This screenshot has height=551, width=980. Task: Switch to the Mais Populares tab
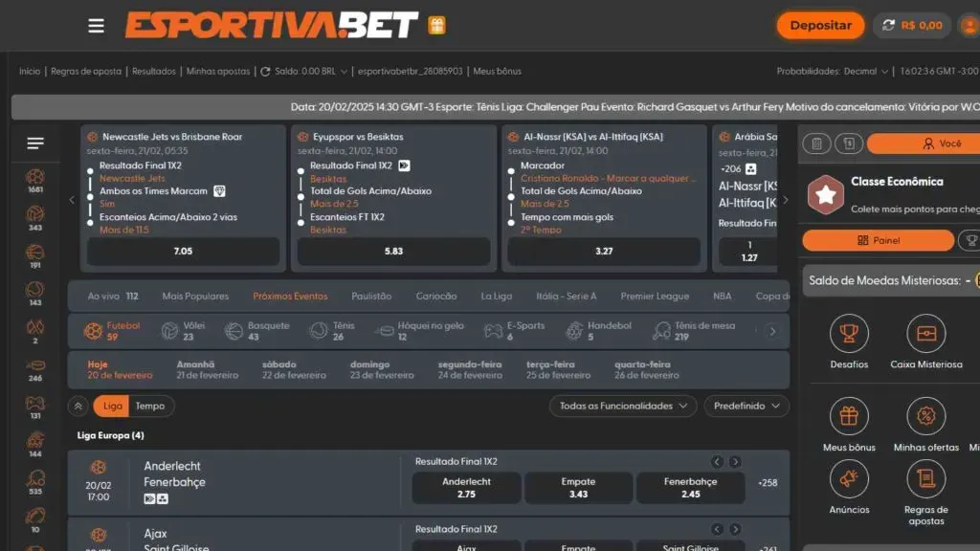click(x=195, y=297)
